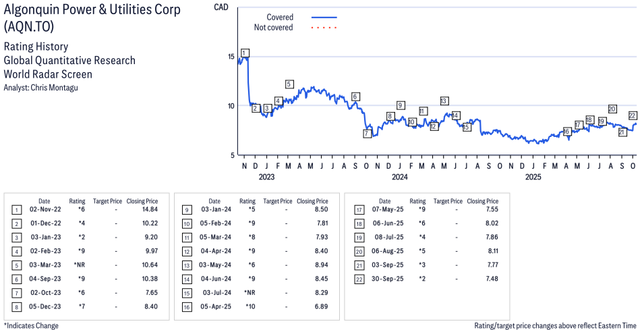Click the number 22 box beside 30-Sep-25
Screen dimensions: 644x330
[357, 279]
